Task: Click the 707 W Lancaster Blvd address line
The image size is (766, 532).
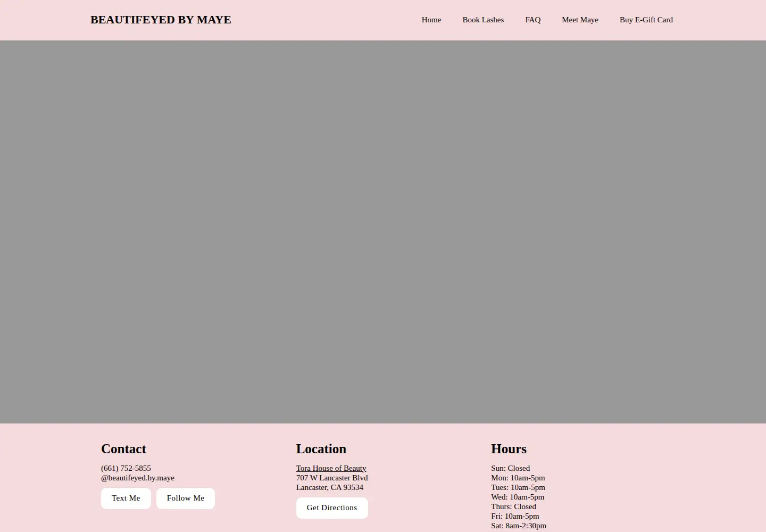Action: (x=332, y=478)
